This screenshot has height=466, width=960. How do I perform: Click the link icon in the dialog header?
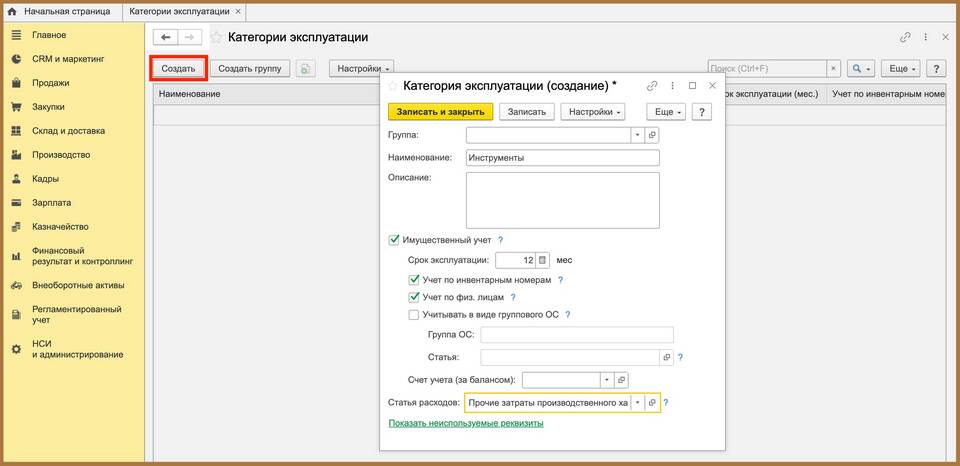tap(652, 86)
